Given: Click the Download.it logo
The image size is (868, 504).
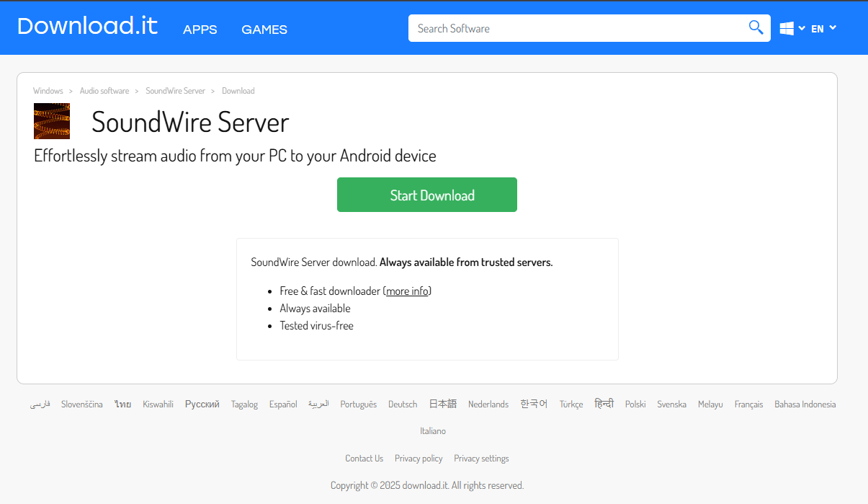Looking at the screenshot, I should coord(87,27).
